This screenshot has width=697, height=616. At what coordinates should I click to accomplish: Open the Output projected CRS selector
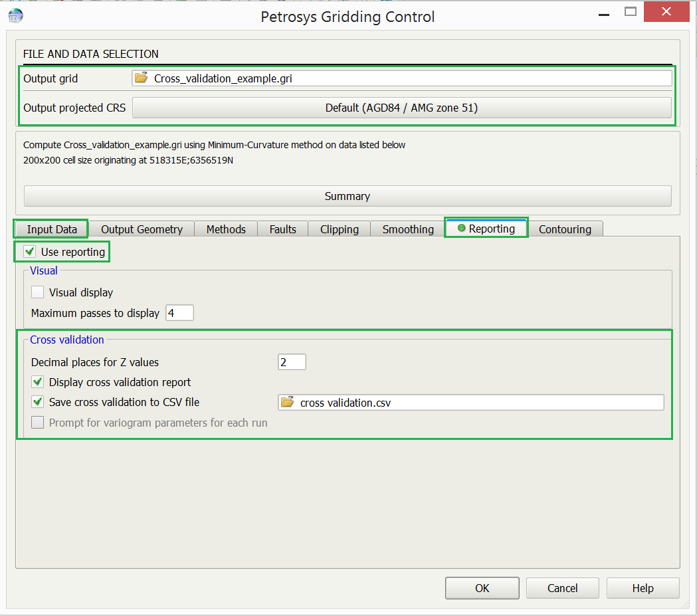pos(401,108)
